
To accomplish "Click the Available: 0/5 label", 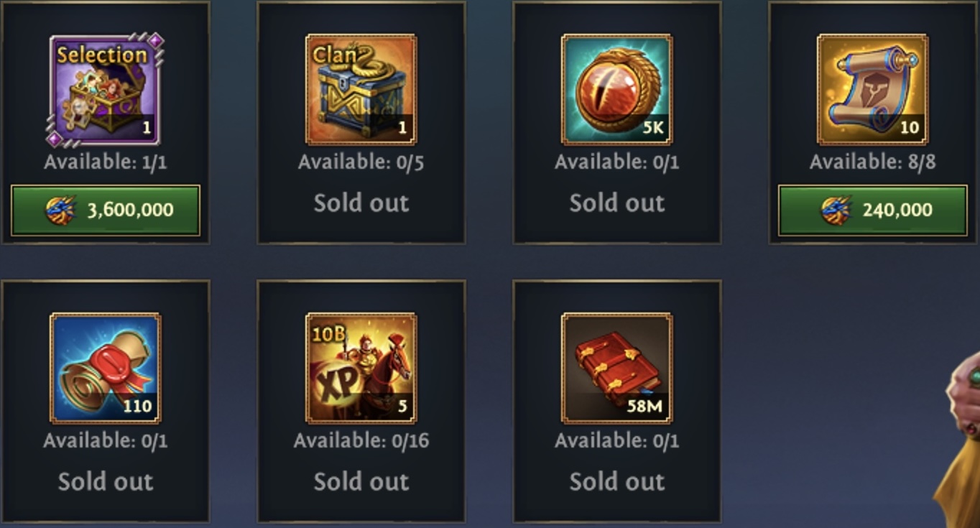I will (x=361, y=162).
